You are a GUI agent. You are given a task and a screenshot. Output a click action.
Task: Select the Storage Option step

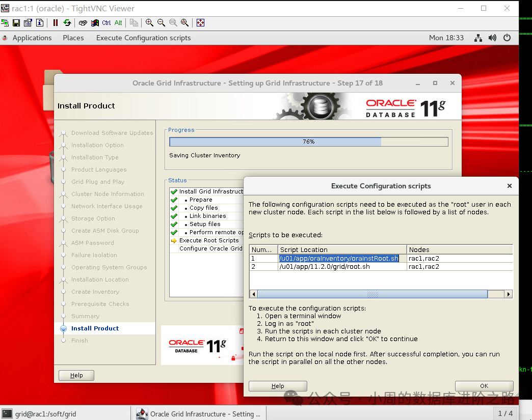tap(93, 218)
